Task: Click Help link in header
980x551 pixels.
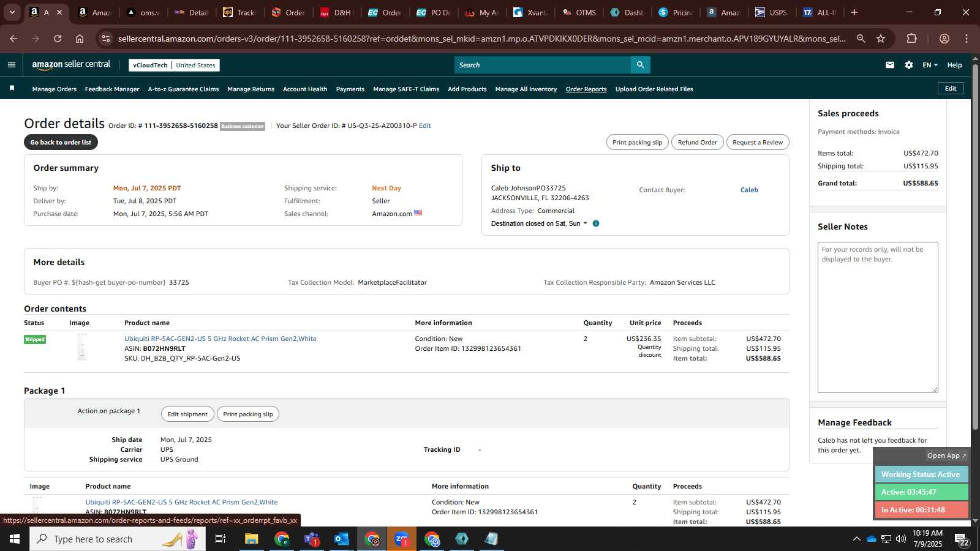Action: coord(954,65)
